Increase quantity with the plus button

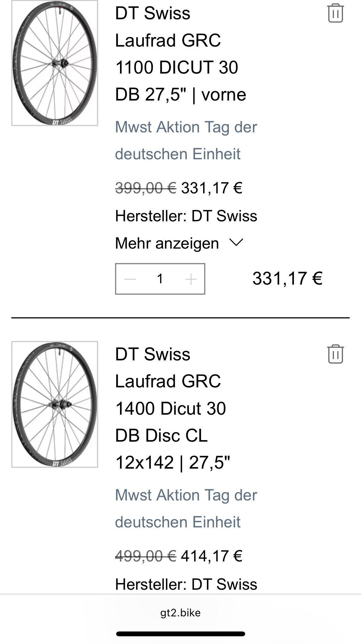(x=191, y=279)
